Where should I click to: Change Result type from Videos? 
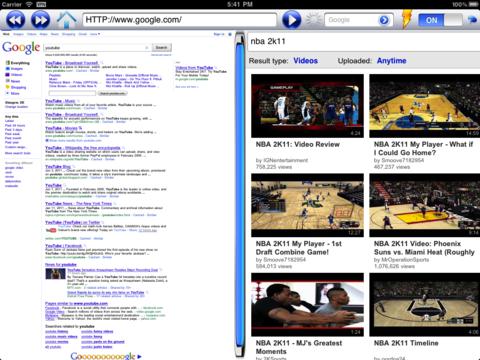coord(305,61)
